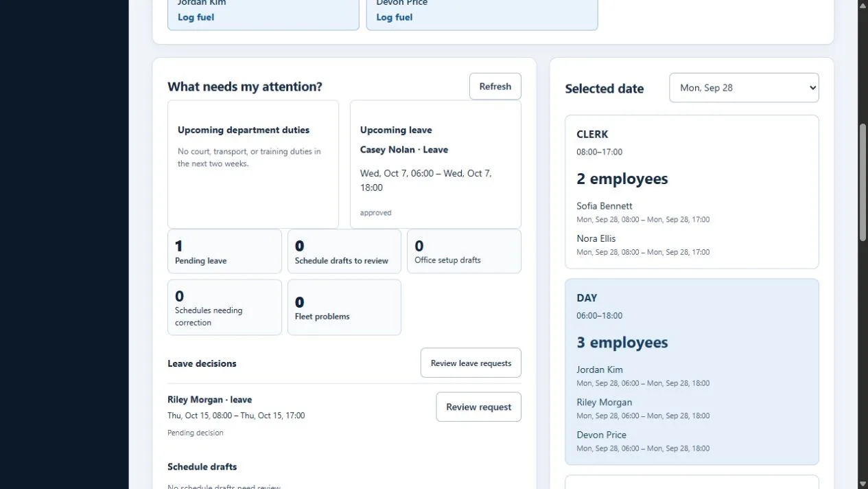Click the Upcoming leave card
This screenshot has width=868, height=489.
tap(436, 165)
